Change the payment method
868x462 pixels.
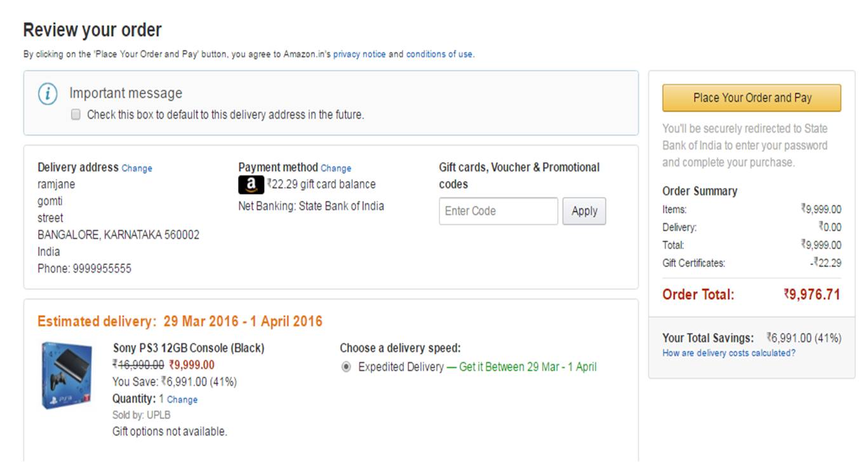[336, 168]
